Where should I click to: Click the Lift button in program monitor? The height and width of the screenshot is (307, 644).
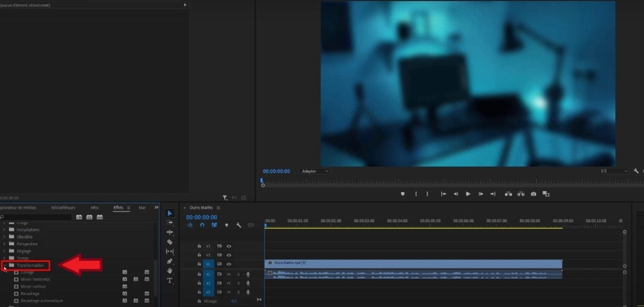[x=508, y=194]
